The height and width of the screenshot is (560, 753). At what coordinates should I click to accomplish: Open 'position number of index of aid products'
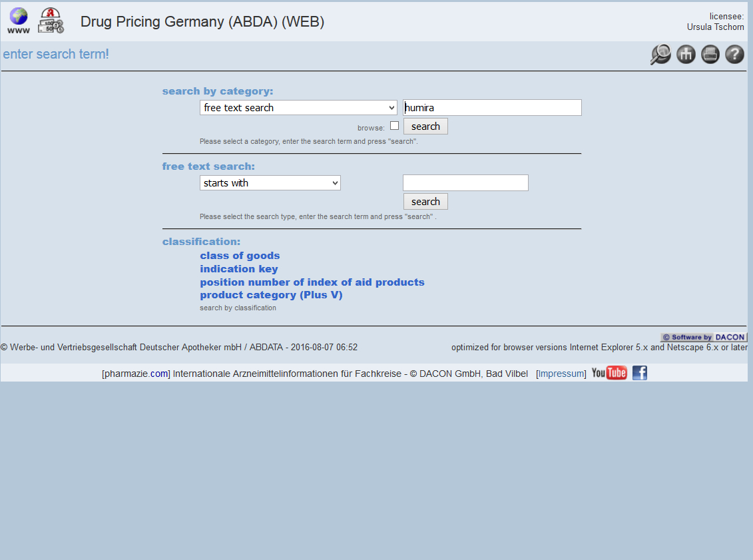[x=312, y=282]
